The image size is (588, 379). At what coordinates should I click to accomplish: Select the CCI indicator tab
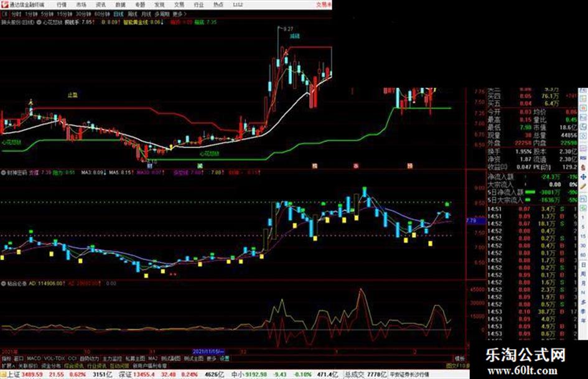click(x=72, y=358)
